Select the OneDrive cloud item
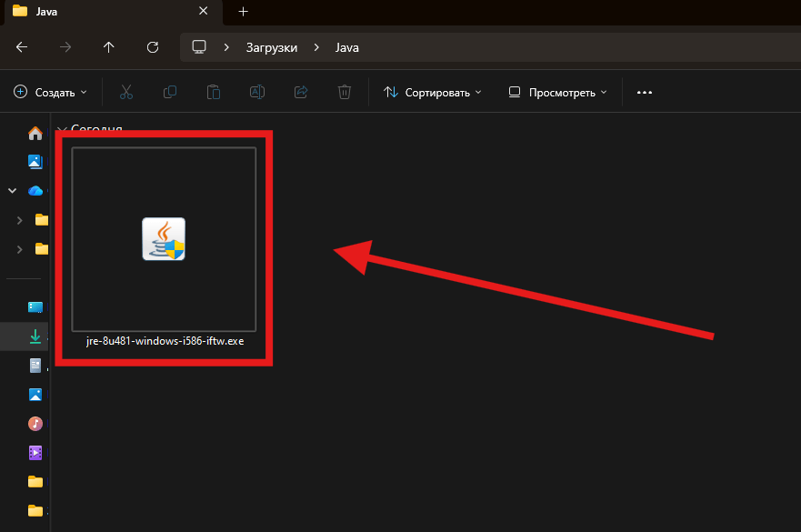Viewport: 801px width, 532px height. point(35,191)
